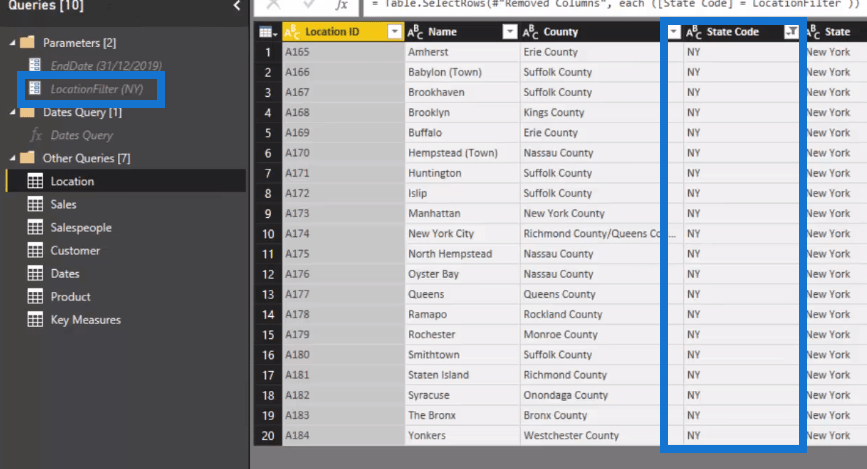Select cell A165 in Location ID
Screen dimensions: 867x469
[x=343, y=52]
